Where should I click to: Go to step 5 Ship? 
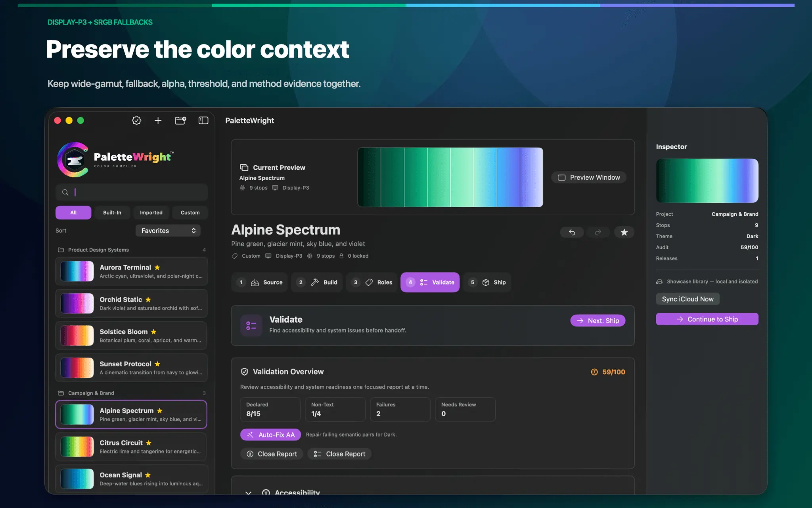pos(487,282)
